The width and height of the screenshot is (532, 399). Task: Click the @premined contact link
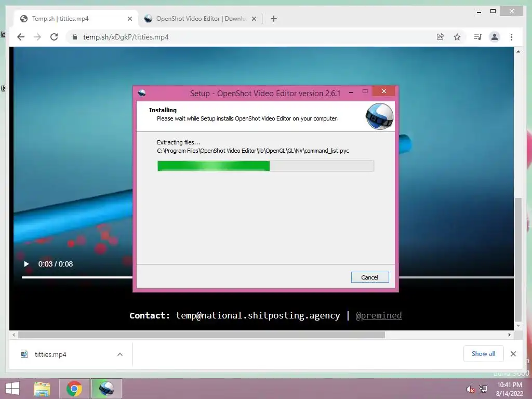[378, 315]
